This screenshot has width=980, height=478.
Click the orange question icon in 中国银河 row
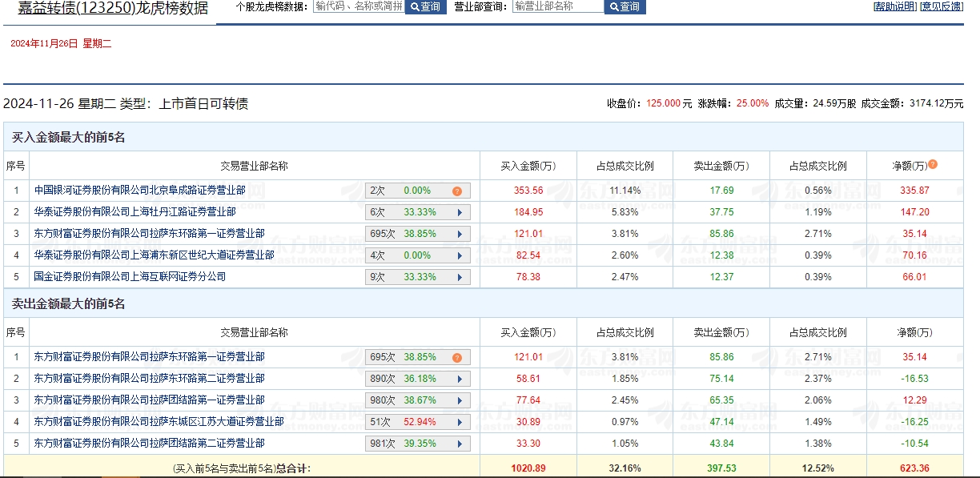457,191
